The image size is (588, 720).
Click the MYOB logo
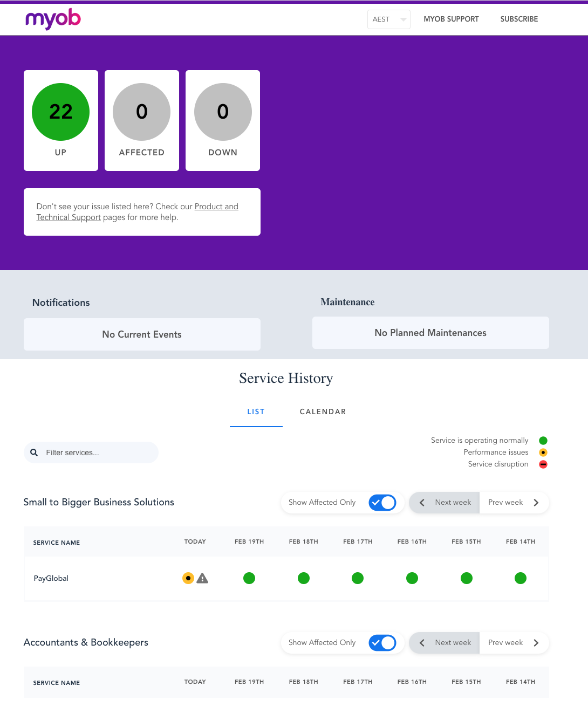[x=53, y=19]
